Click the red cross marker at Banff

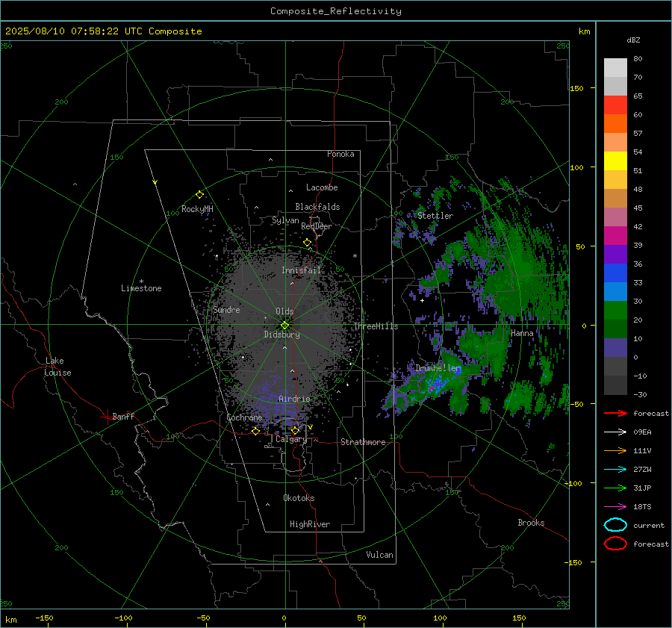(107, 417)
